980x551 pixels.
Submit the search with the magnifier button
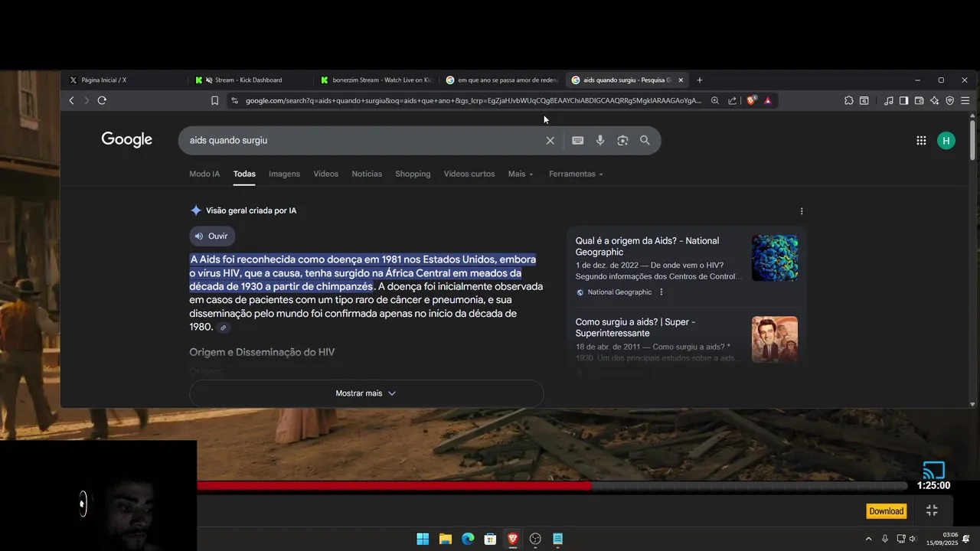point(645,140)
